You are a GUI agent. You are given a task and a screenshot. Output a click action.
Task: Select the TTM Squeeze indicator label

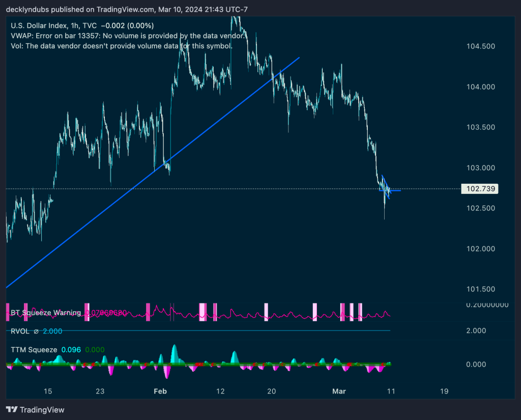34,350
